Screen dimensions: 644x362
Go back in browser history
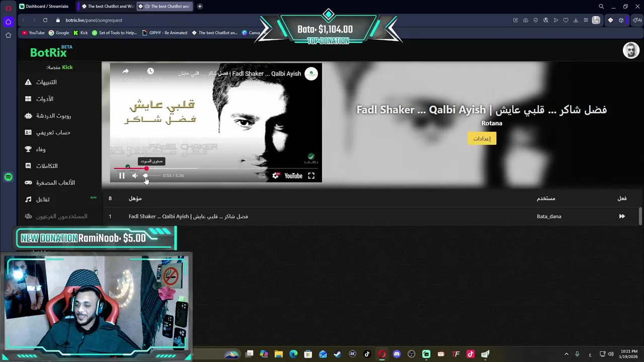coord(23,20)
